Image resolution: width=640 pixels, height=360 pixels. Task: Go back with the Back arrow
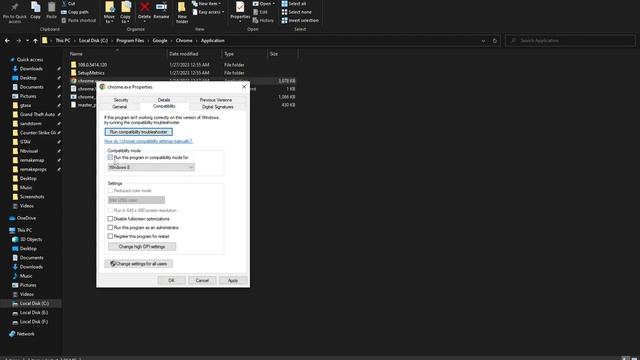pyautogui.click(x=7, y=40)
